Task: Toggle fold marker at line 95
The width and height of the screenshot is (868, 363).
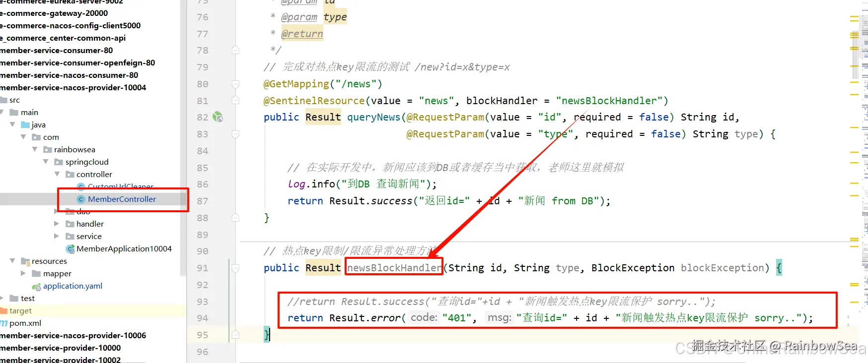Action: coord(235,335)
